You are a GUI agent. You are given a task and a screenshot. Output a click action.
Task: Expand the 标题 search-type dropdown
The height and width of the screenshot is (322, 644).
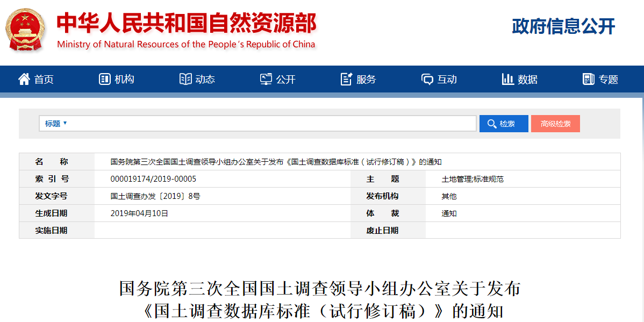tap(56, 124)
